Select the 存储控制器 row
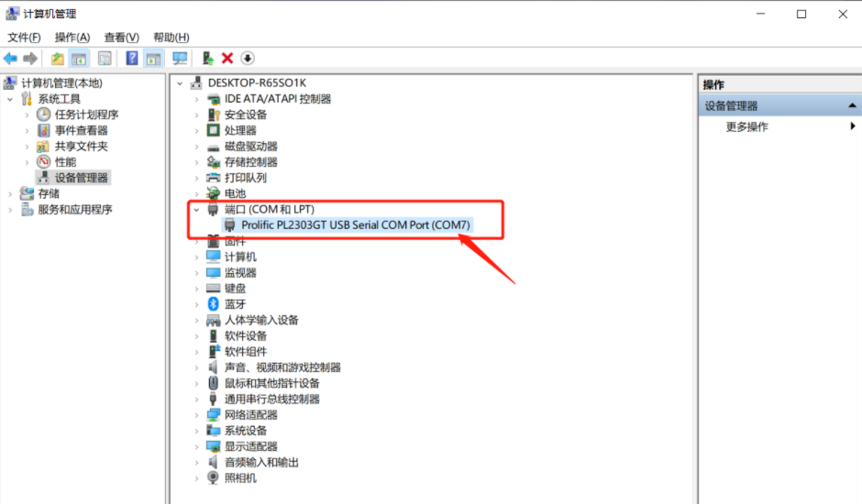The height and width of the screenshot is (504, 862). tap(250, 162)
